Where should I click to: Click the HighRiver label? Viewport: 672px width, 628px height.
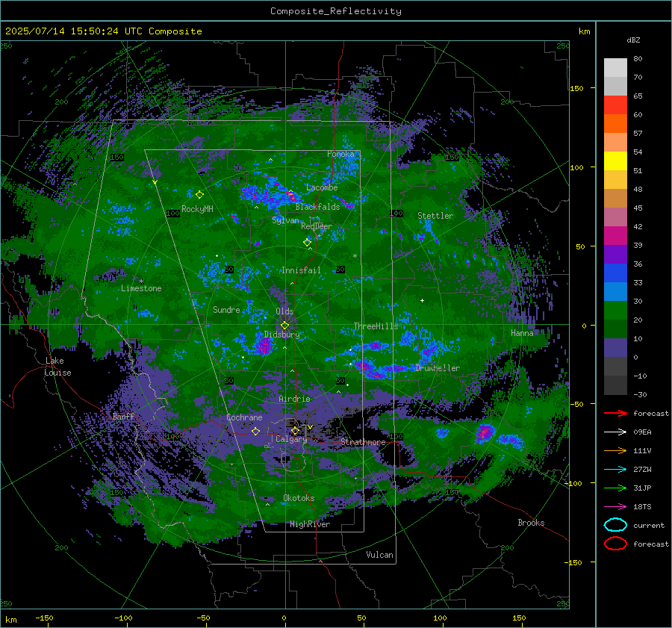pos(310,524)
